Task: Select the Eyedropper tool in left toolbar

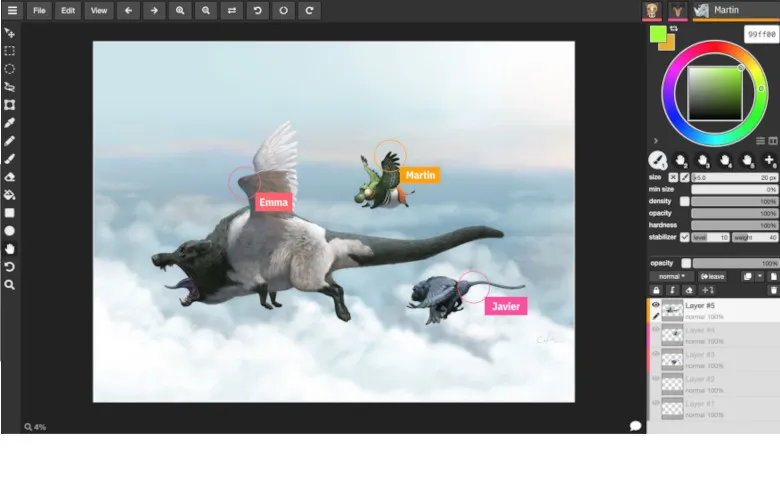Action: pos(9,122)
